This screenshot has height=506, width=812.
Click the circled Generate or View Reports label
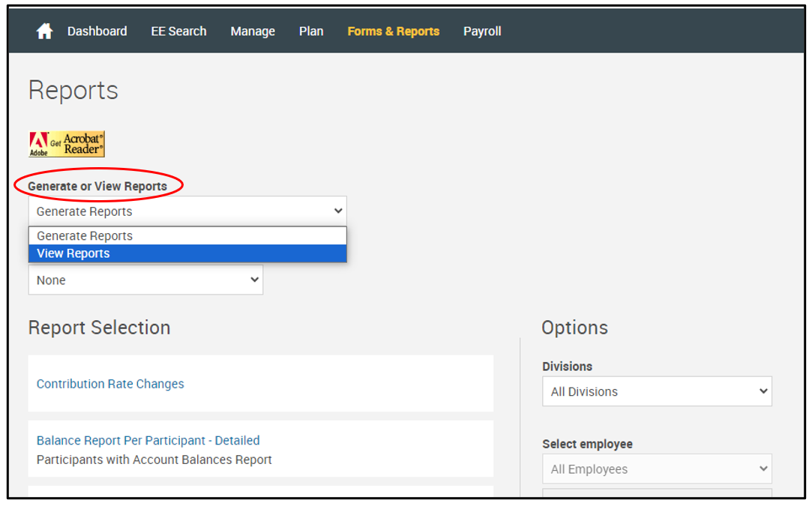coord(97,186)
